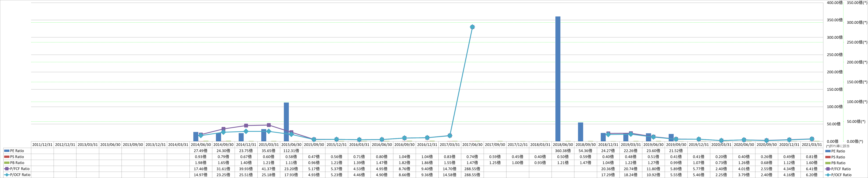This screenshot has height=178, width=868.
Task: Click the '1.60倍' PB Ratio cell
Action: [x=812, y=163]
